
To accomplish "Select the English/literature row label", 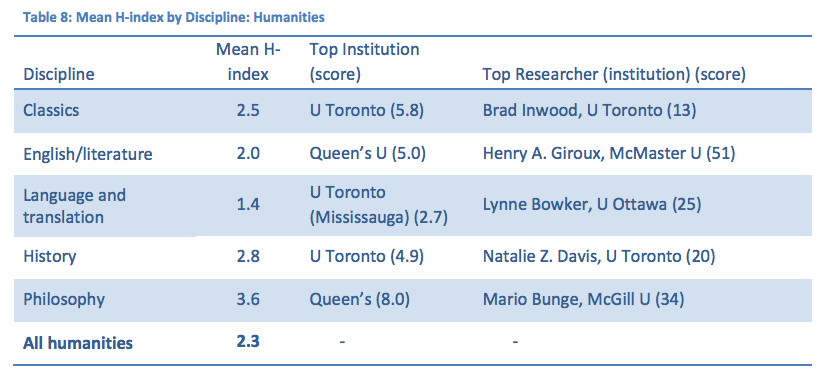I will [x=88, y=154].
